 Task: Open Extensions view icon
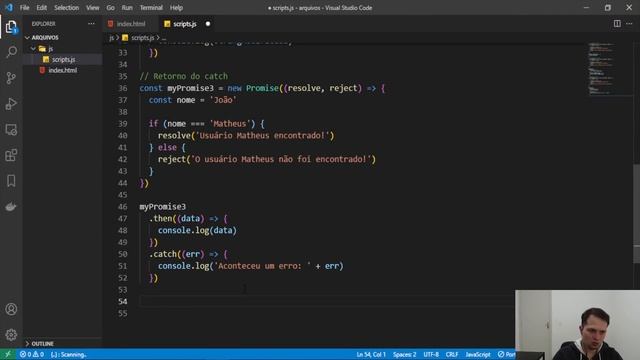tap(11, 155)
